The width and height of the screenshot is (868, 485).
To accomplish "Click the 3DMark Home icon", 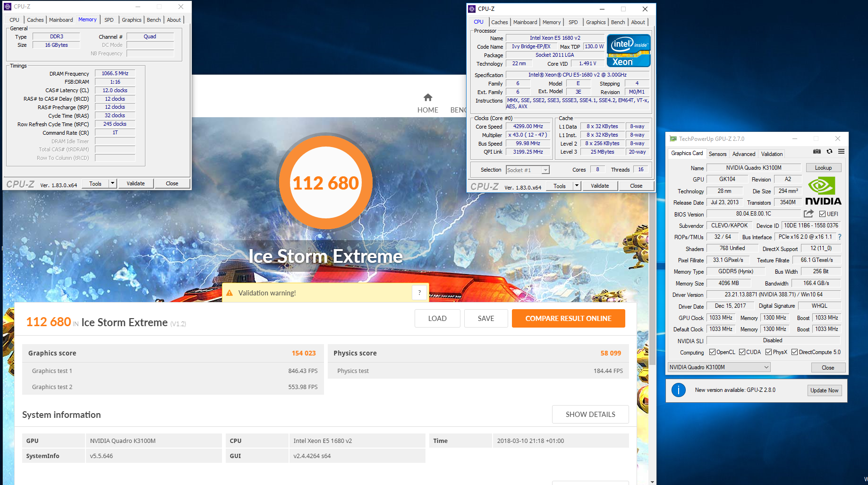I will point(428,97).
